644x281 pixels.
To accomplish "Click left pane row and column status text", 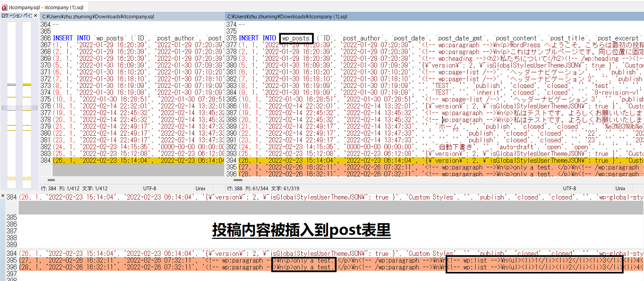I will pyautogui.click(x=74, y=188).
